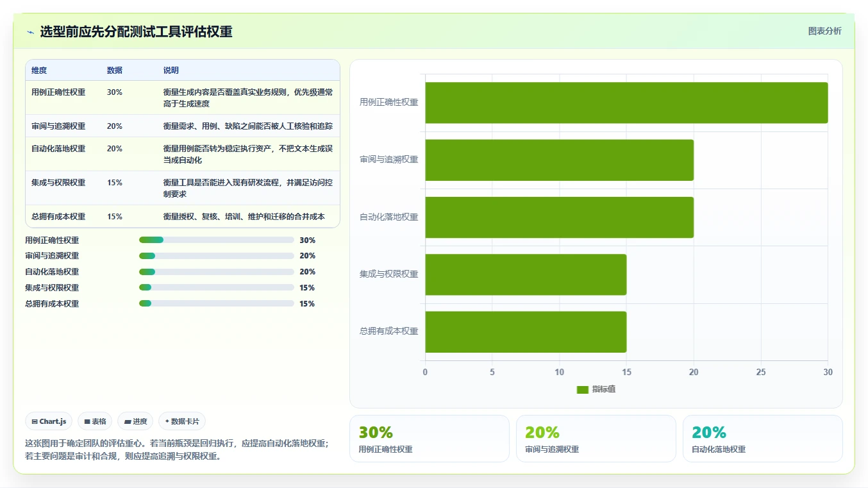Image resolution: width=868 pixels, height=488 pixels.
Task: Click the description starting 衡量生成内容是否覆盖
Action: pyautogui.click(x=248, y=98)
